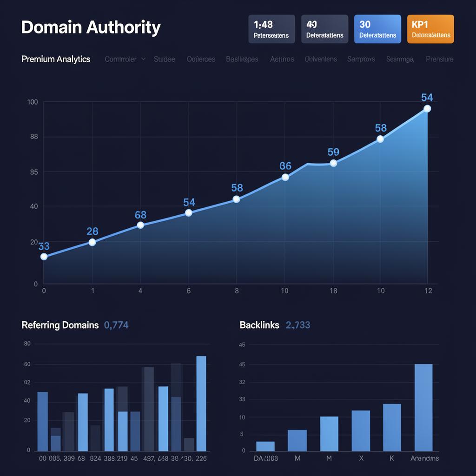
Task: Switch to the Stidee tab
Action: (x=164, y=59)
